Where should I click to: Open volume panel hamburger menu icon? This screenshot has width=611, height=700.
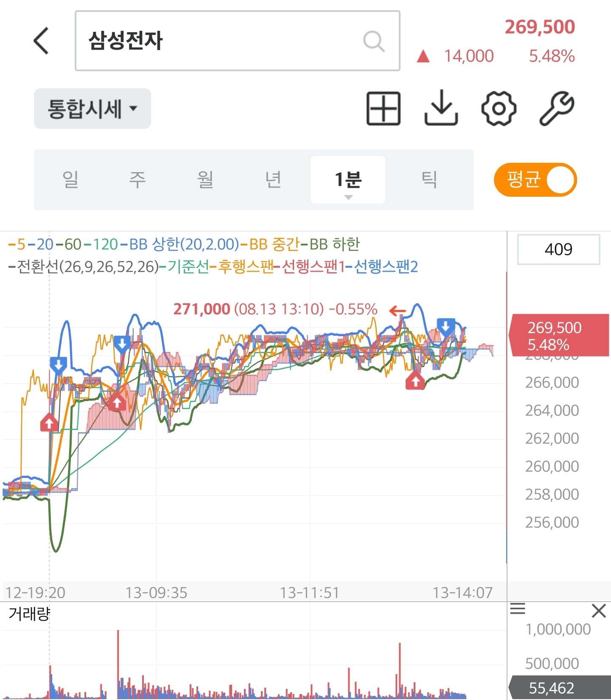point(518,609)
